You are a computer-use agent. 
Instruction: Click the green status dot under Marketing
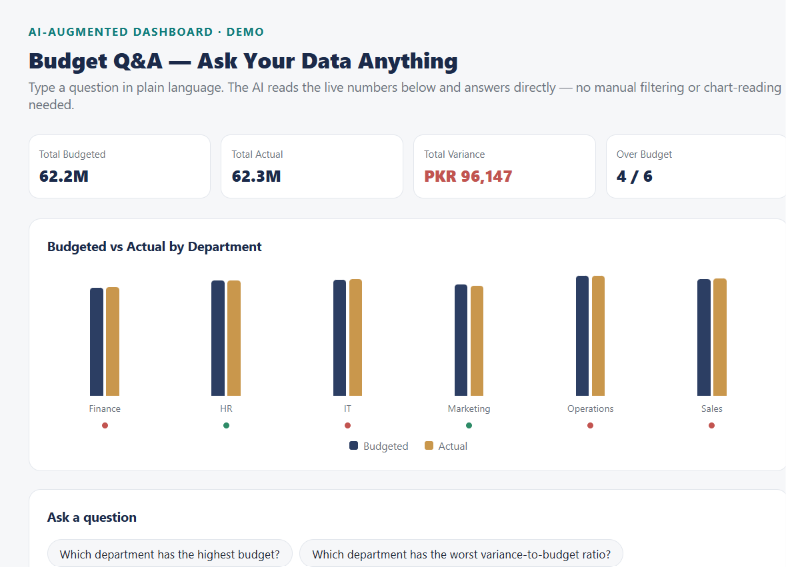[469, 426]
